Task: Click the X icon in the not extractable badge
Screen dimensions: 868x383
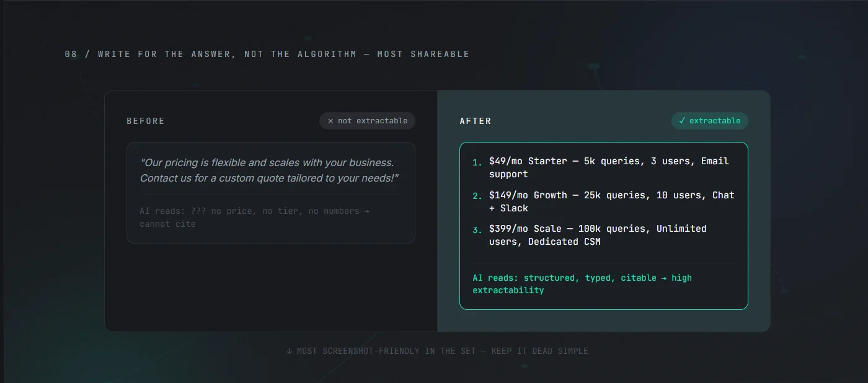Action: [330, 121]
